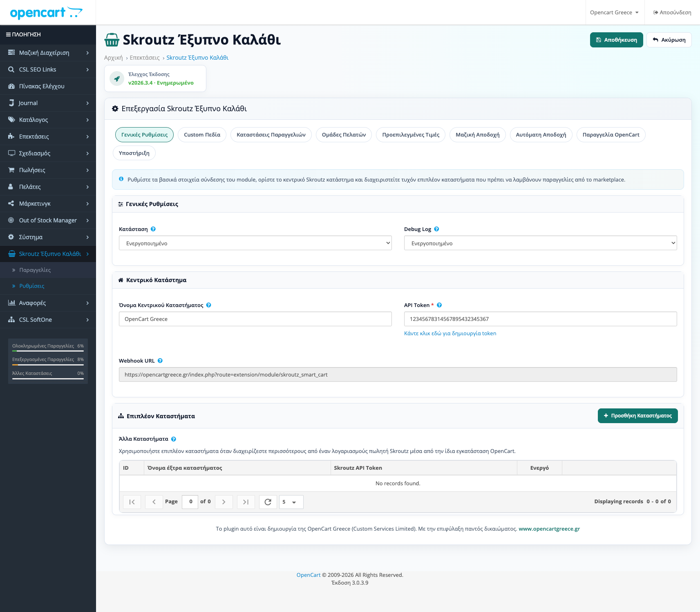Click the Πωλήσεις cart icon
The width and height of the screenshot is (700, 612).
coord(11,170)
